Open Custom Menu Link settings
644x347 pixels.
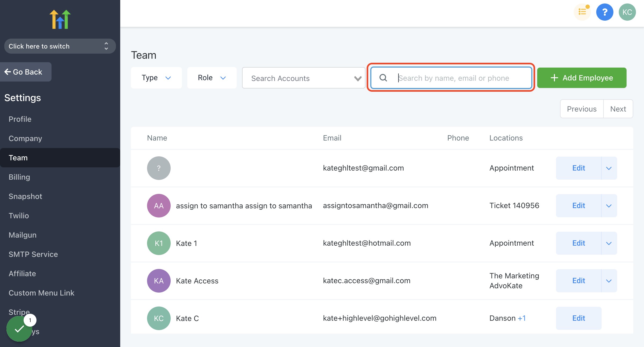[41, 293]
